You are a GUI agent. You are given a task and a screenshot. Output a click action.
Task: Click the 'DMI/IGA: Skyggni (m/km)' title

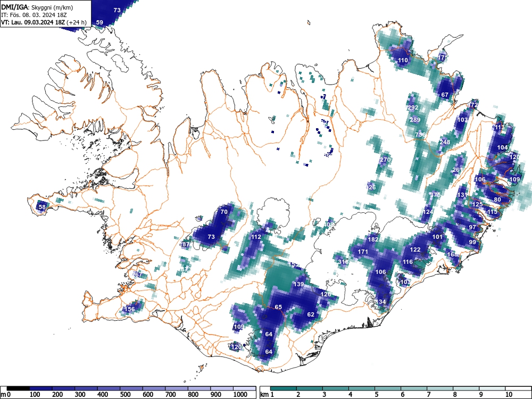pos(37,7)
